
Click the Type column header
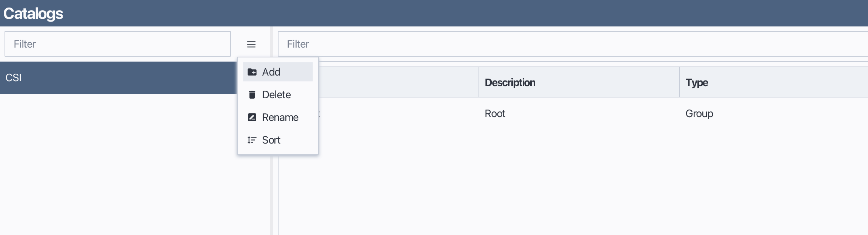pos(697,83)
